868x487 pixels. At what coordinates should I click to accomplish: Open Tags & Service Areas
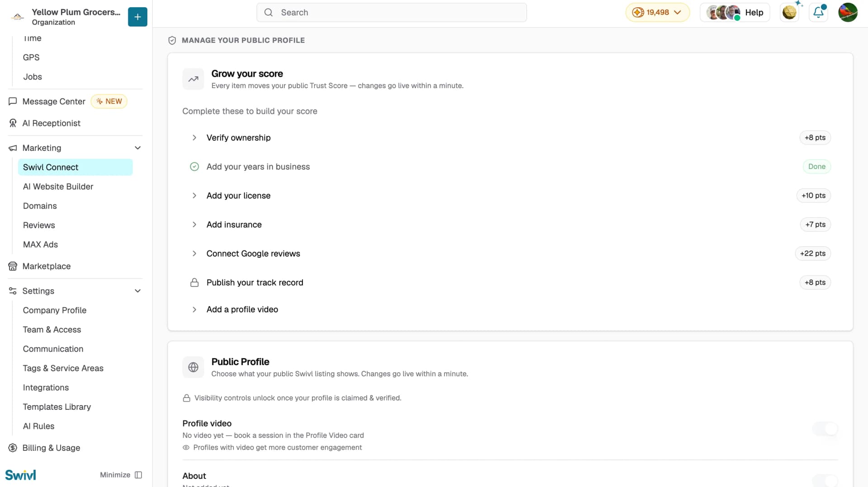coord(63,368)
